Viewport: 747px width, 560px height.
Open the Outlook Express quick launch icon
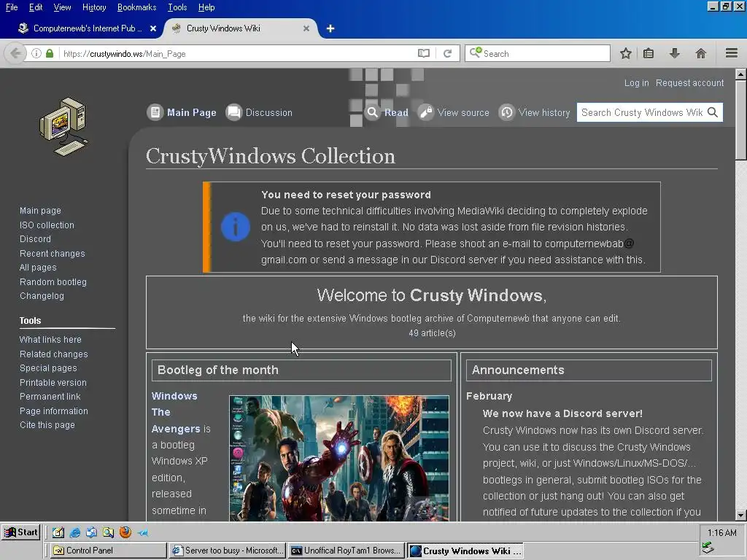(x=91, y=532)
